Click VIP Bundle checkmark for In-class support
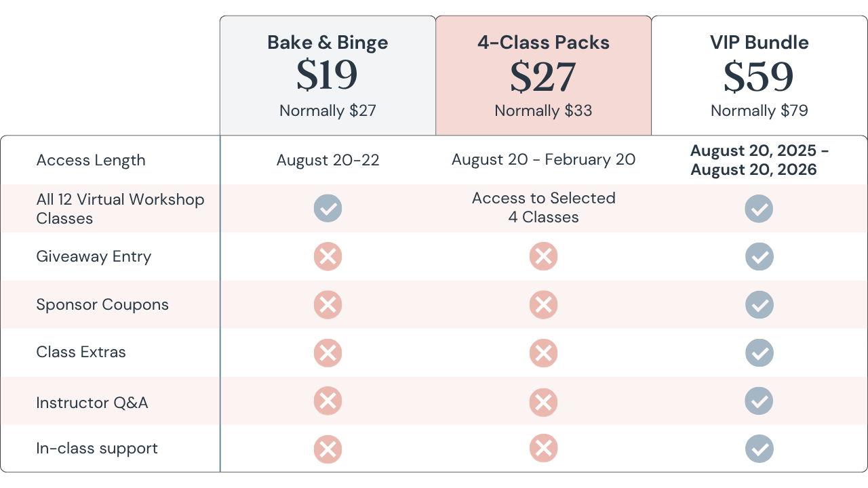 pos(759,449)
